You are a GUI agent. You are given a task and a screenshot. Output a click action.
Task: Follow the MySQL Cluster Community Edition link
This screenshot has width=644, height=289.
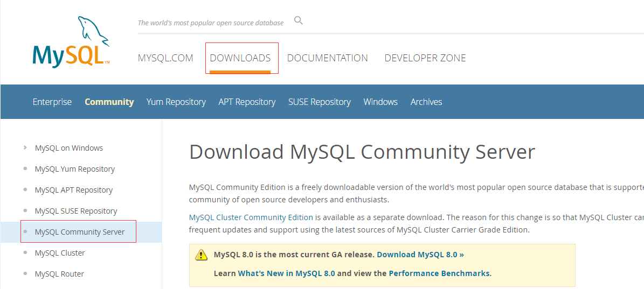point(251,217)
